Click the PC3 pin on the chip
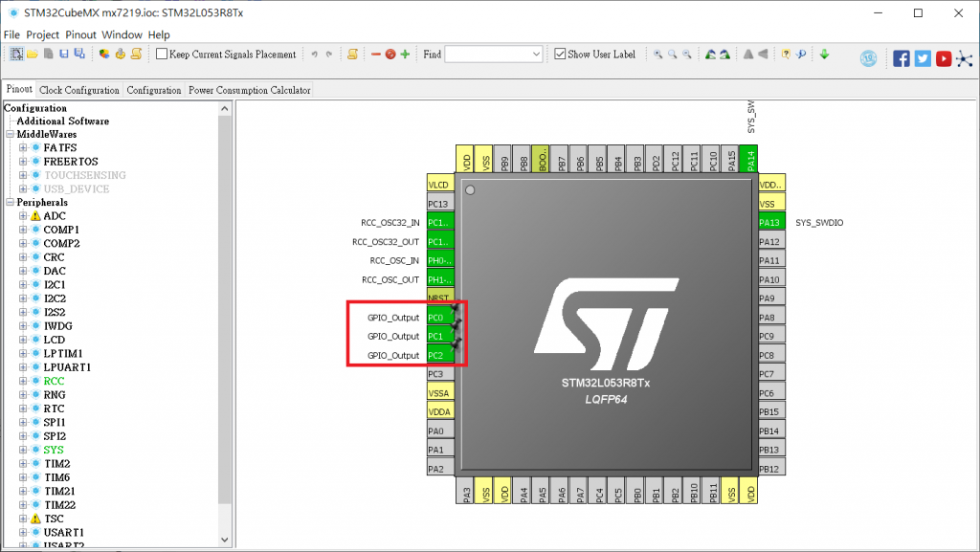980x552 pixels. [x=440, y=374]
